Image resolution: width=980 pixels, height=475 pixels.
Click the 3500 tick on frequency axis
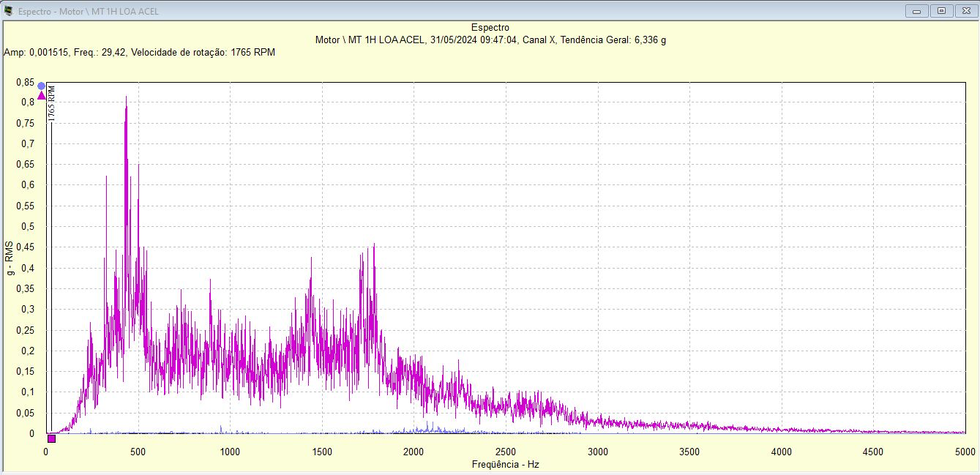pos(689,452)
